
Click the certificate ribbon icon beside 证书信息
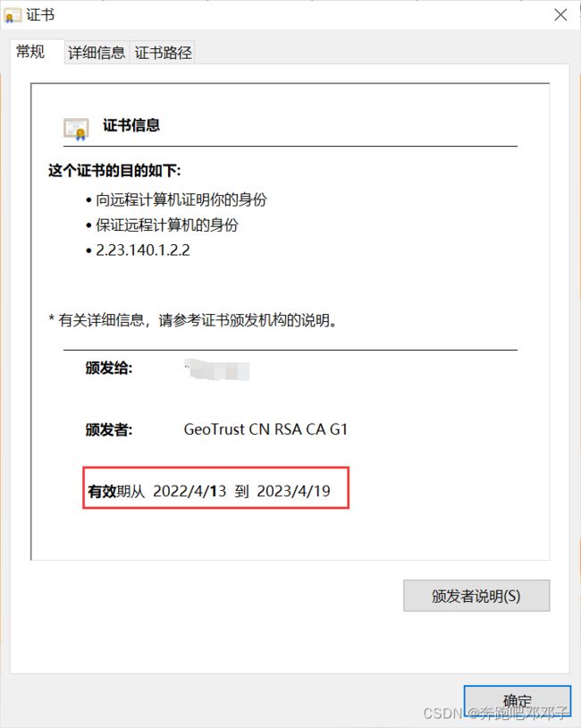[76, 129]
